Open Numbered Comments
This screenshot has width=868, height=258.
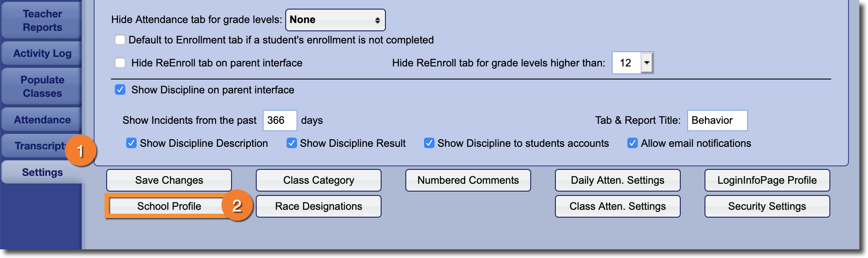(x=468, y=180)
